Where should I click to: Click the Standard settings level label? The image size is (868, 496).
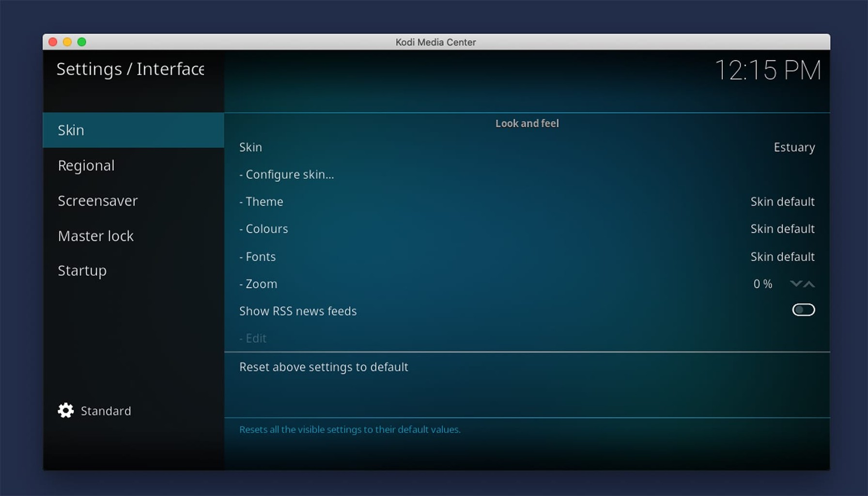[106, 411]
